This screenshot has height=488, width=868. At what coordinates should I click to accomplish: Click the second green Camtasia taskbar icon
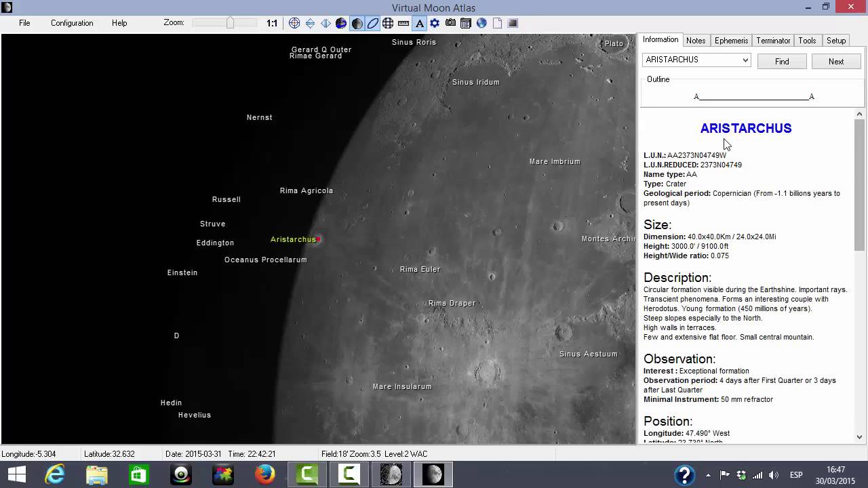349,474
